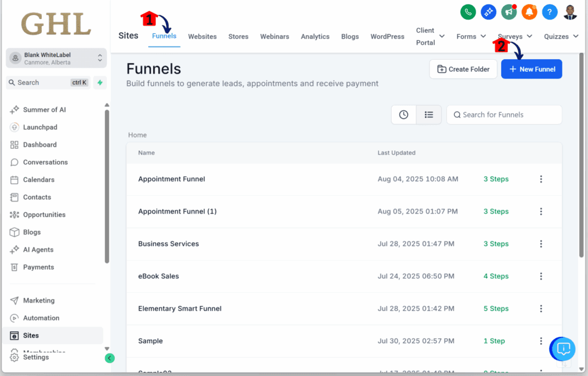
Task: Click the Create Folder button
Action: tap(463, 69)
